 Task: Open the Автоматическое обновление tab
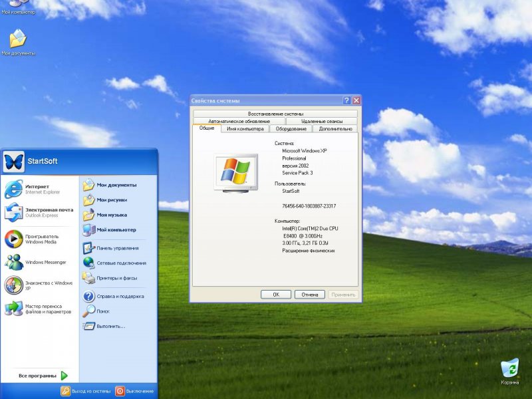(x=239, y=121)
